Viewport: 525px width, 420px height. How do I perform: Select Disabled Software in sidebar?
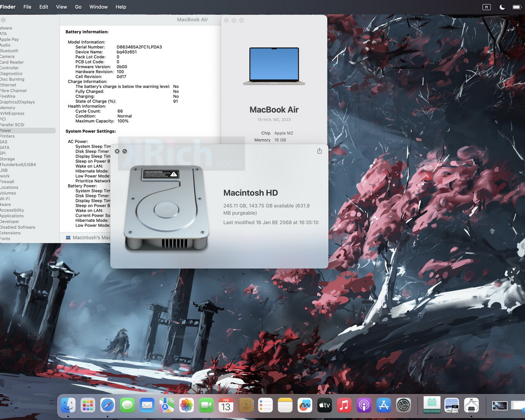[18, 227]
